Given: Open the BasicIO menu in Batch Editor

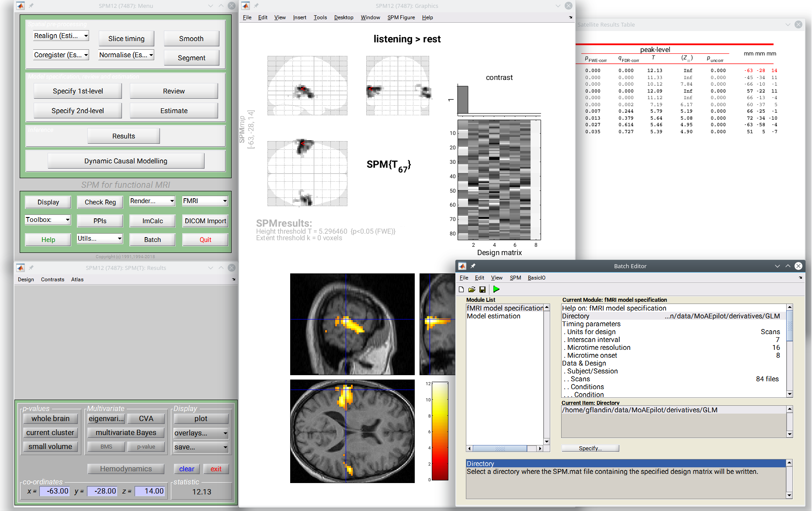Looking at the screenshot, I should coord(536,278).
